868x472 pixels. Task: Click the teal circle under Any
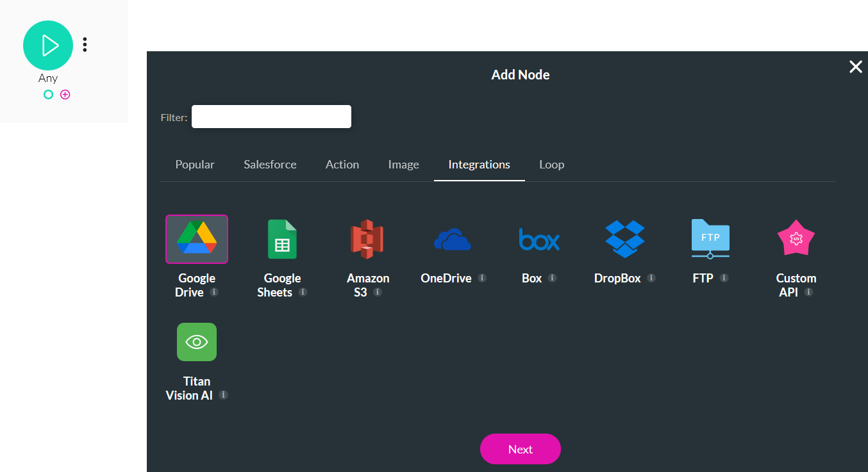48,95
